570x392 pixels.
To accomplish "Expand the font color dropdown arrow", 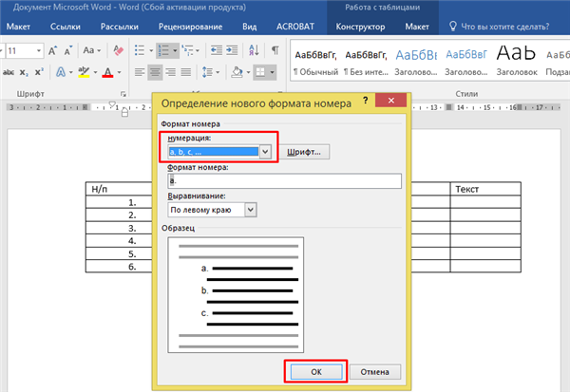I will pyautogui.click(x=119, y=72).
